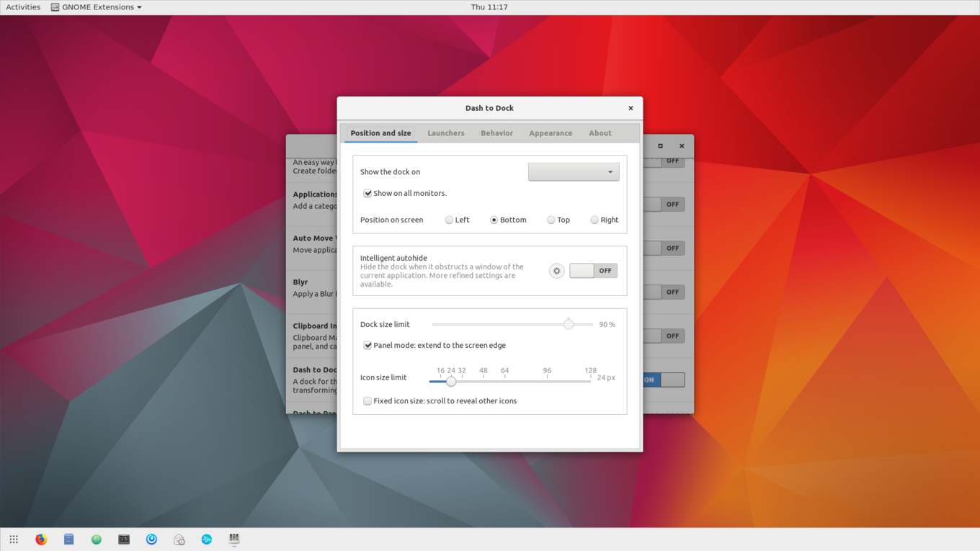Click the GNOME Extensions icon in top bar
This screenshot has width=980, height=551.
click(55, 7)
